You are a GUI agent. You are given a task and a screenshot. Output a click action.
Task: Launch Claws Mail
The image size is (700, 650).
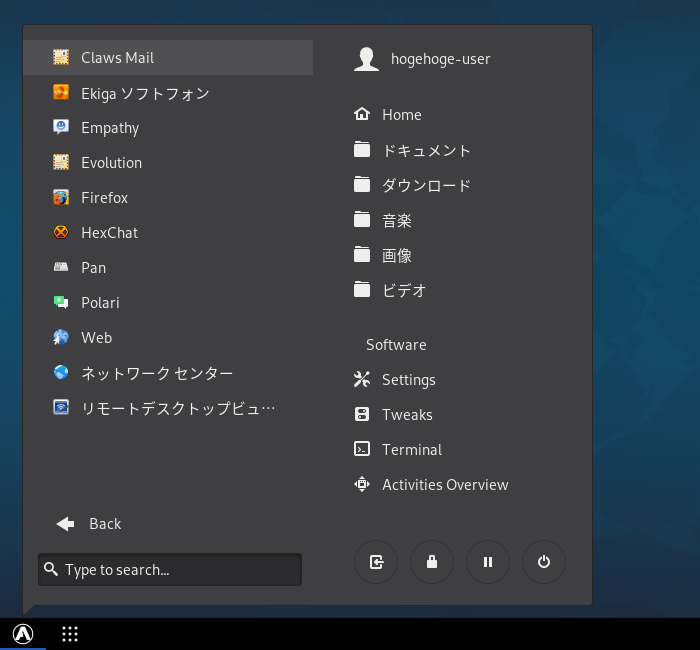[x=168, y=58]
